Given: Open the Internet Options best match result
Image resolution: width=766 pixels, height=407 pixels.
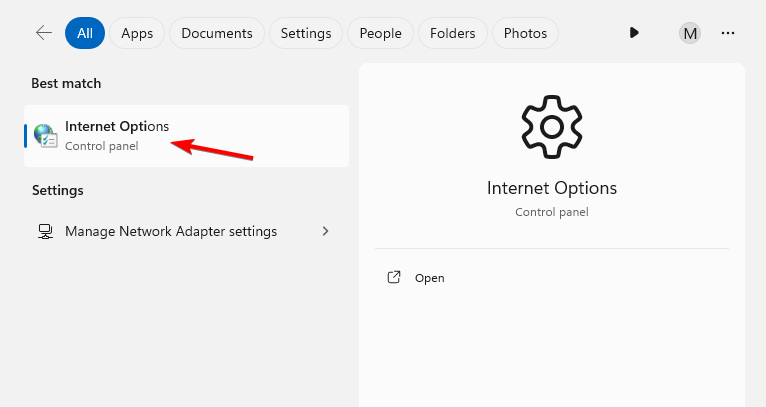Looking at the screenshot, I should pyautogui.click(x=186, y=135).
